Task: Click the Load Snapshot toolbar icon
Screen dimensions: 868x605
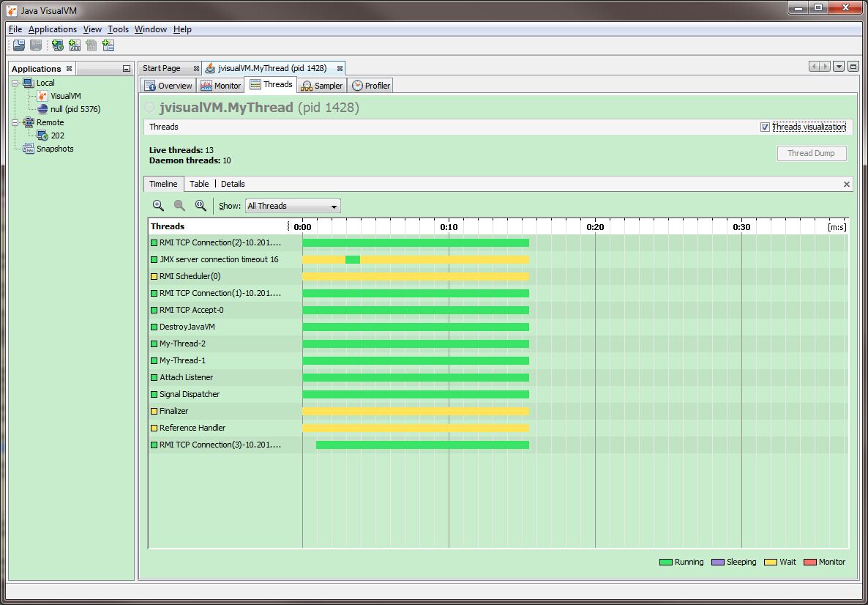Action: point(19,45)
